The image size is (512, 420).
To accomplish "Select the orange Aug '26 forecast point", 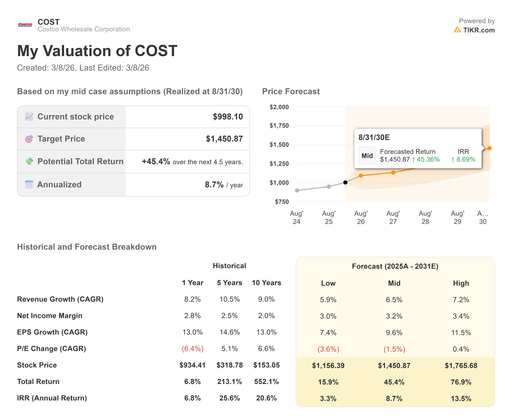I will [361, 175].
